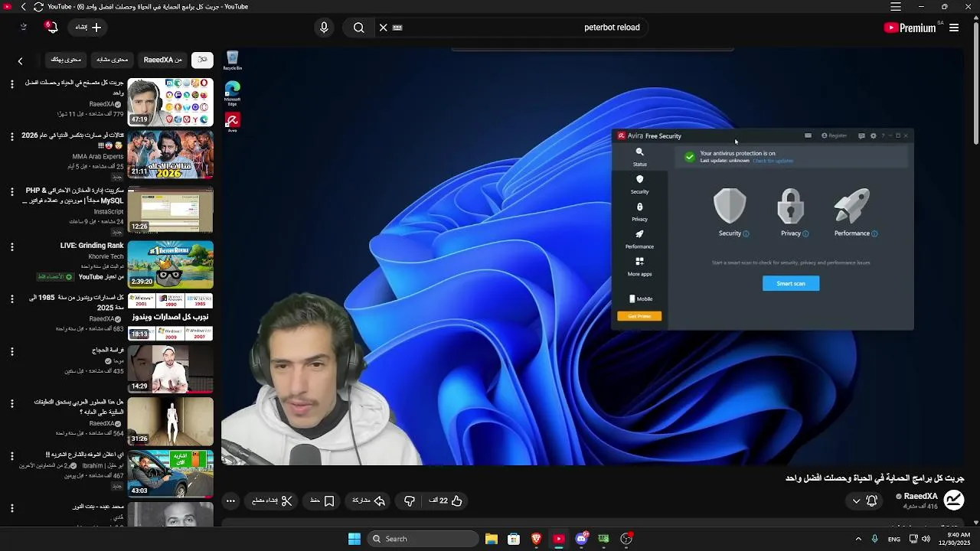Open File Explorer from the taskbar
Viewport: 980px width, 551px height.
(x=492, y=539)
